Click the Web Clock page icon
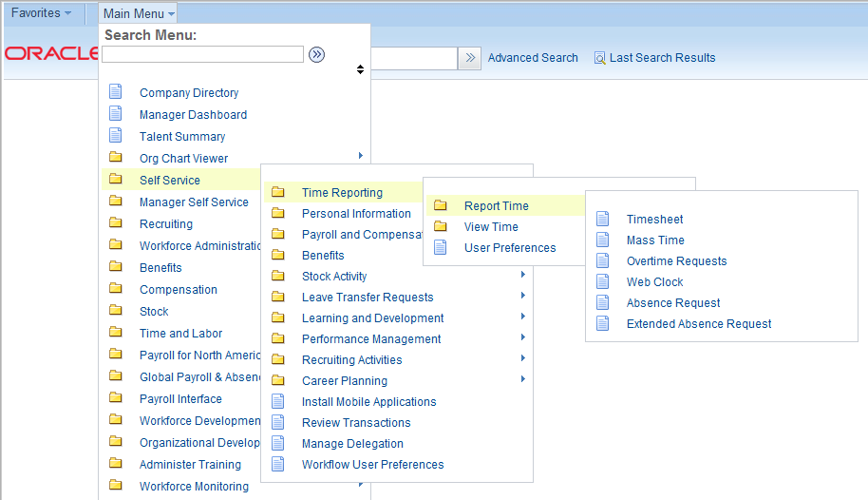This screenshot has height=500, width=868. coord(603,281)
